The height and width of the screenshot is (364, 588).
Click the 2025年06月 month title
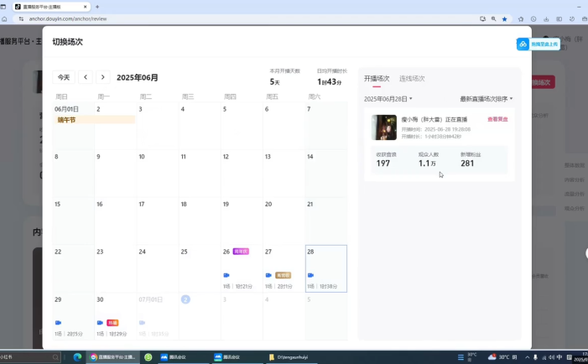[138, 78]
